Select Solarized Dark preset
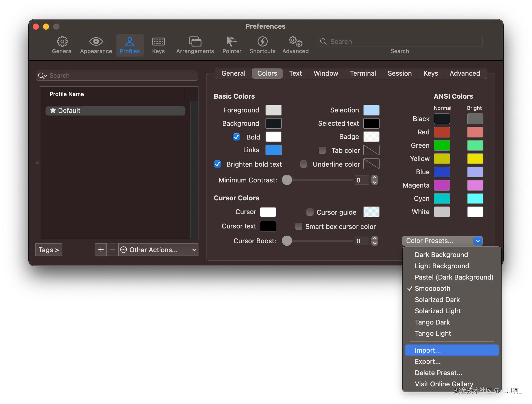Viewport: 532px width, 404px height. coord(437,299)
